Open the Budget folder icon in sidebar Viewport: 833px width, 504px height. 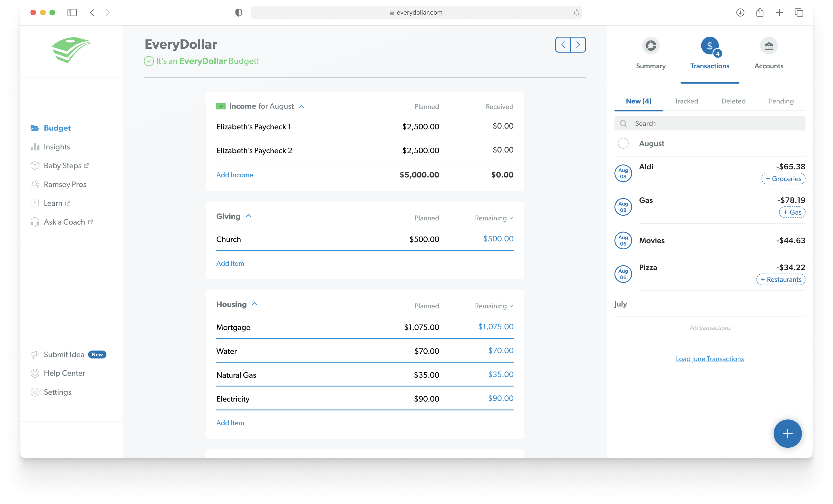tap(34, 128)
